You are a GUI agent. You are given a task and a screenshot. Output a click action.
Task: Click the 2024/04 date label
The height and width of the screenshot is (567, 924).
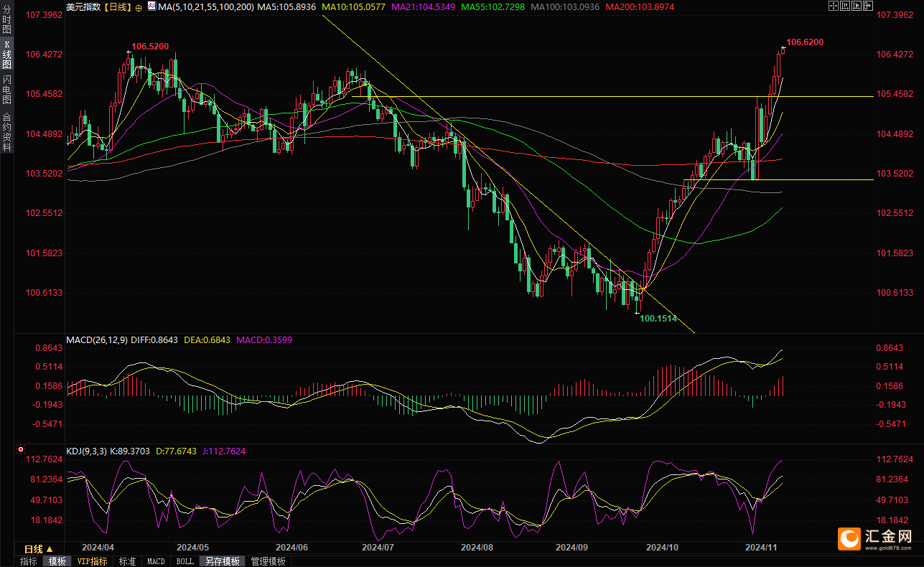[x=97, y=547]
